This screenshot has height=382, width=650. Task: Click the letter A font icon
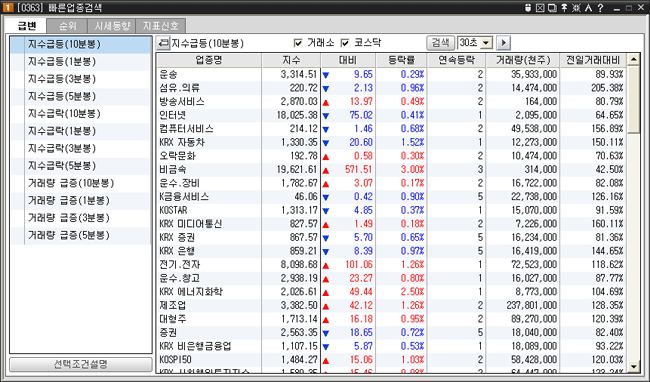tap(589, 8)
